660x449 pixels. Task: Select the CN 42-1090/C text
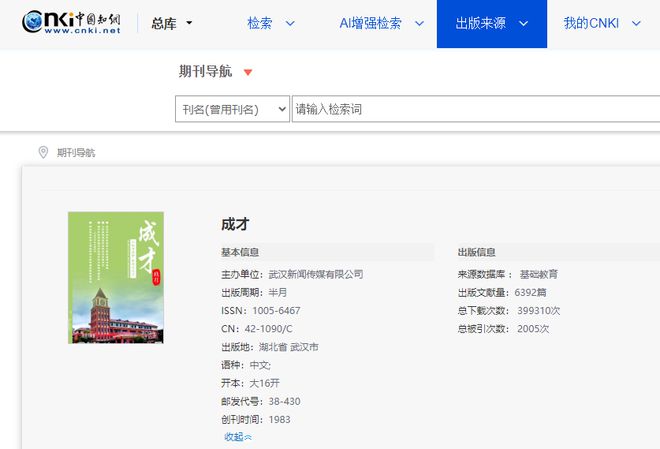[257, 329]
